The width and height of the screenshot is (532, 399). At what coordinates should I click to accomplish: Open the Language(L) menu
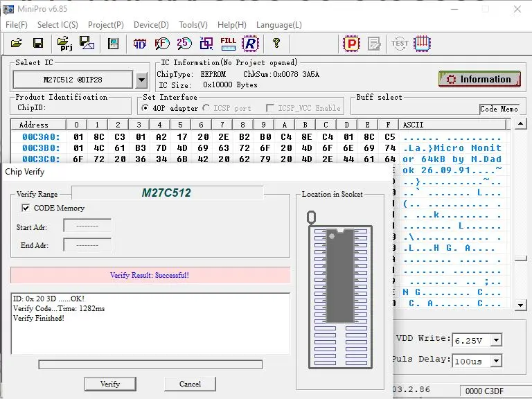279,25
